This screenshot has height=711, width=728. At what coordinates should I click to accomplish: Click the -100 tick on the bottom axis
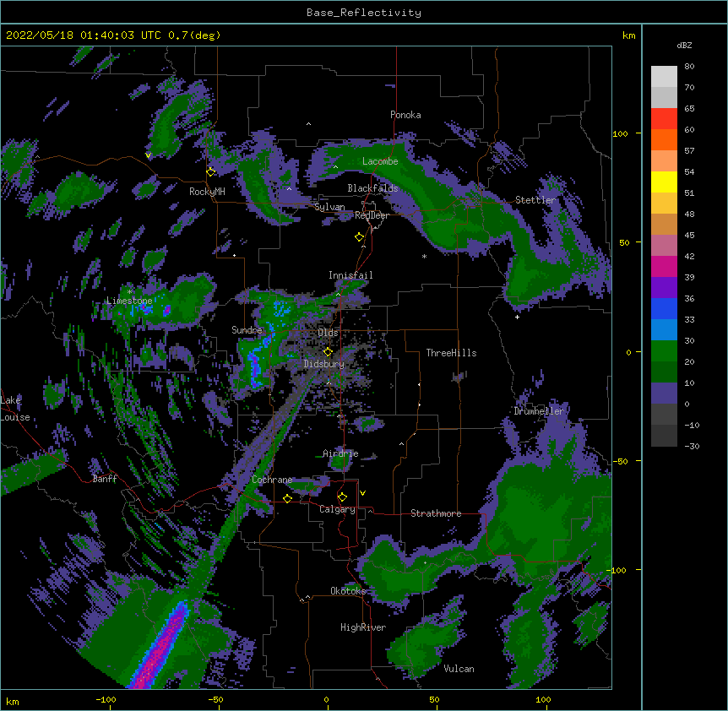(x=106, y=699)
